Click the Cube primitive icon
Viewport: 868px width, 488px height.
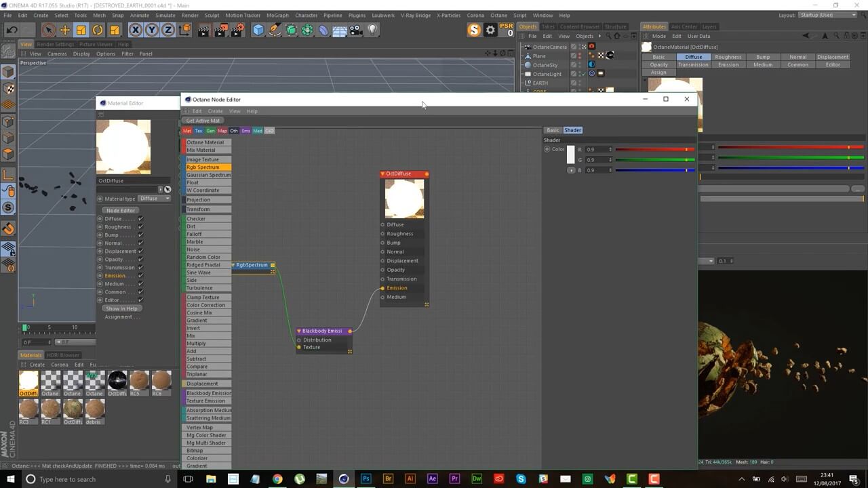pyautogui.click(x=258, y=30)
